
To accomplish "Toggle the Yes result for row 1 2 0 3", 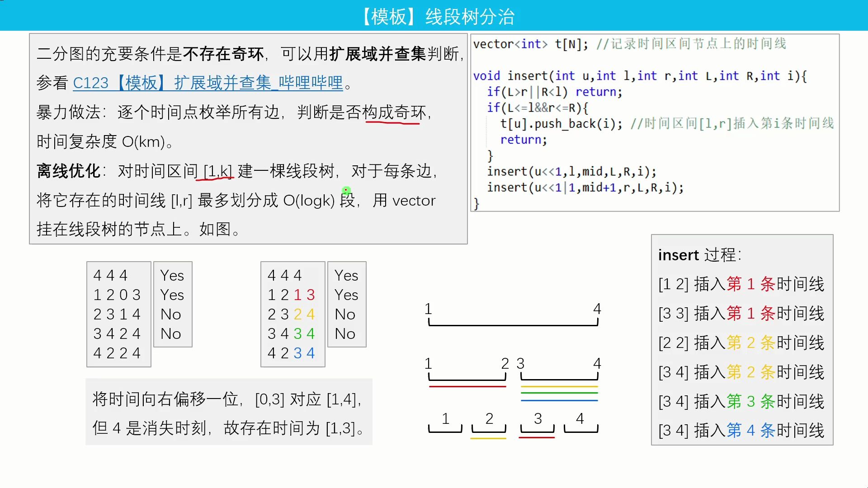I will click(x=172, y=295).
